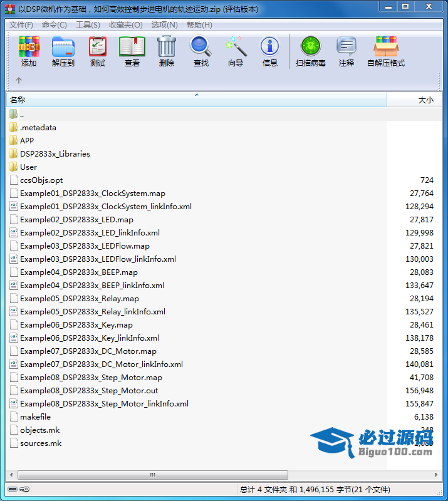Open the File (文件) menu

pos(21,25)
